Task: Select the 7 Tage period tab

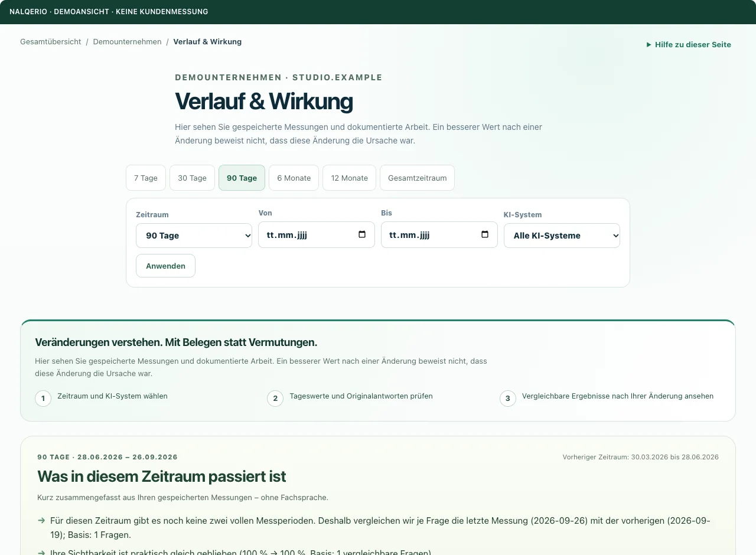Action: click(x=146, y=178)
